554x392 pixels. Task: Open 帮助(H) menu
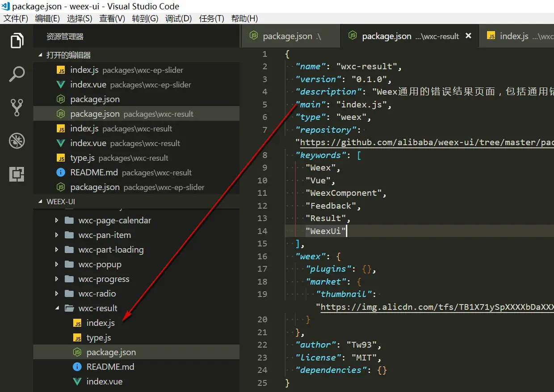click(244, 18)
